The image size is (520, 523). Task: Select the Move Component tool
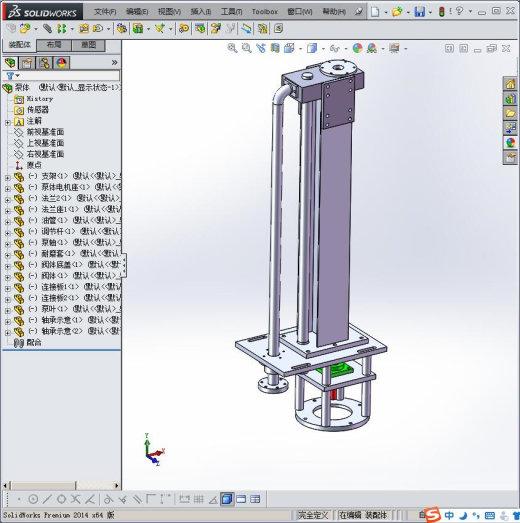coord(98,29)
